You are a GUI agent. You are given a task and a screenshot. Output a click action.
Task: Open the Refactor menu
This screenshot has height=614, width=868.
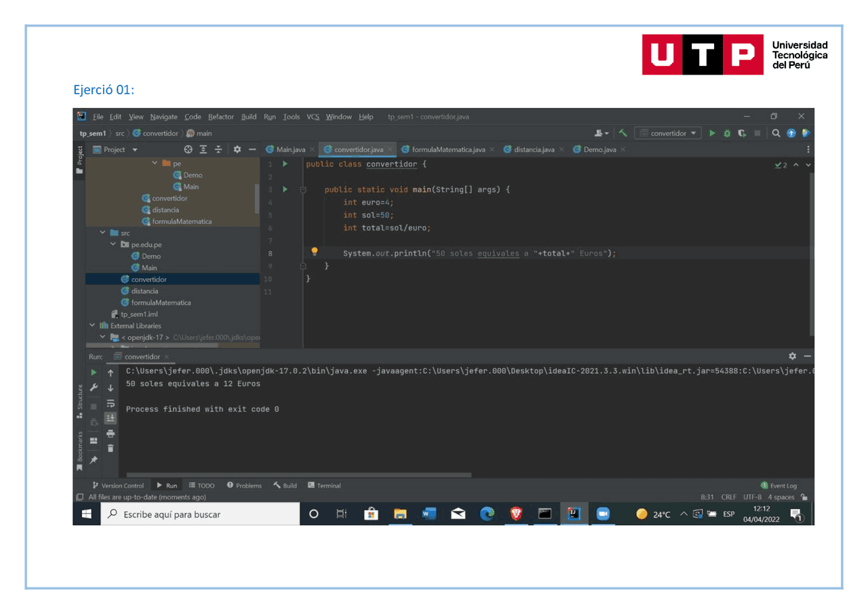coord(220,117)
